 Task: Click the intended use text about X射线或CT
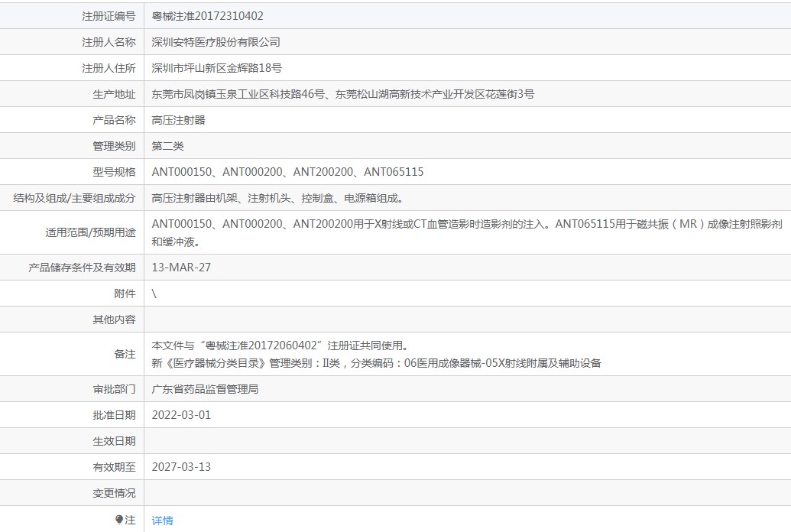click(467, 232)
